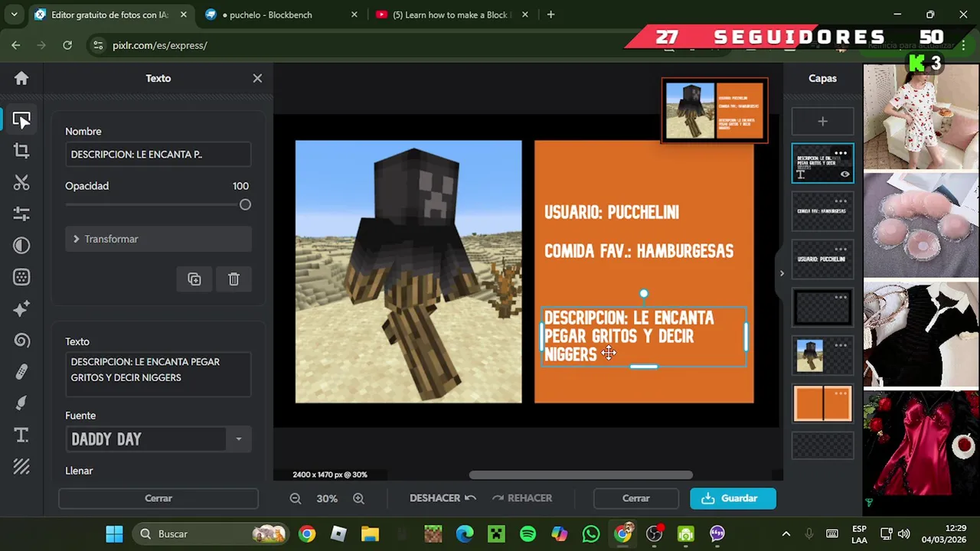Viewport: 980px width, 551px height.
Task: Select the black background layer thumbnail
Action: tap(822, 308)
